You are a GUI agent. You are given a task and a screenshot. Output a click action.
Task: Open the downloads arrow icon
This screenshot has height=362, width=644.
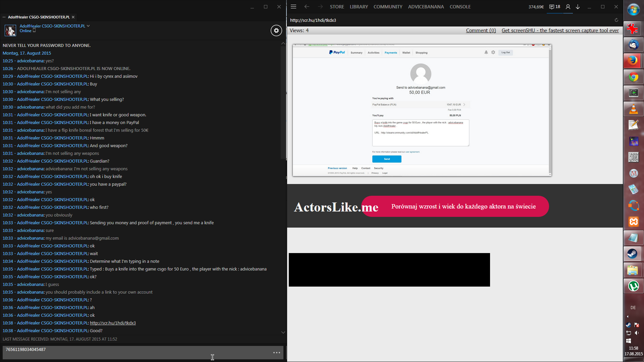[x=578, y=7]
